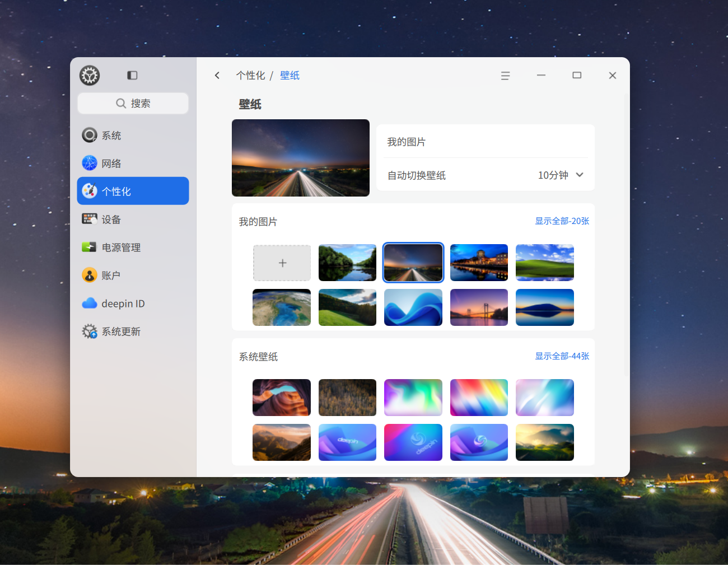This screenshot has height=565, width=728.
Task: Click the 我的图片 row in the card
Action: [x=486, y=142]
